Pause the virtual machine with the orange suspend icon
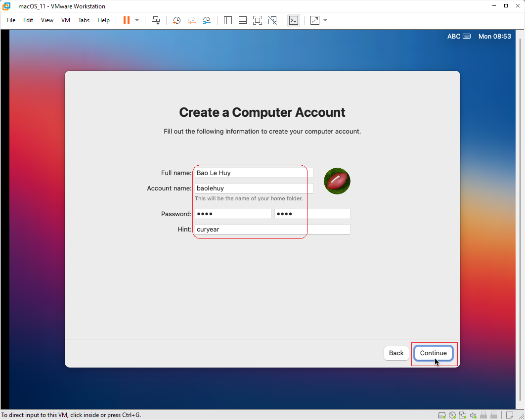 click(127, 20)
